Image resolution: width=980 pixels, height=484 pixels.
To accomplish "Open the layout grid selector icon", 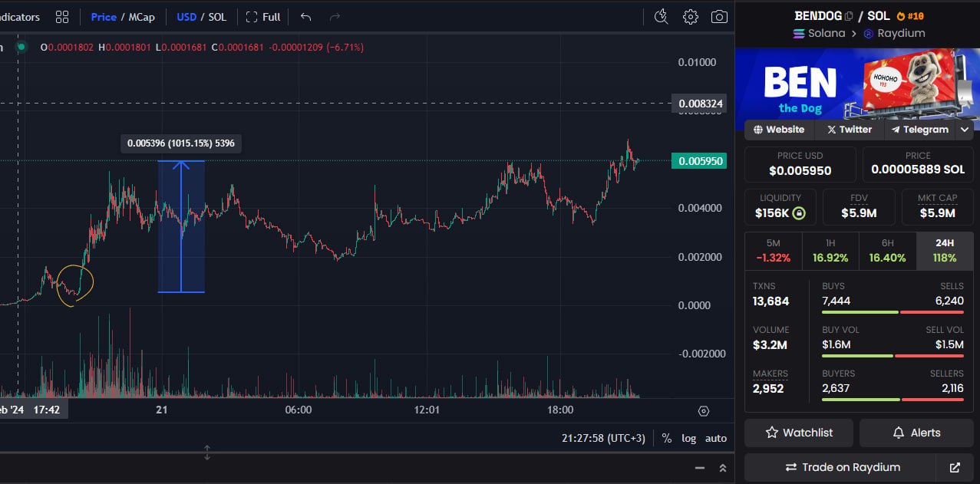I will [62, 17].
